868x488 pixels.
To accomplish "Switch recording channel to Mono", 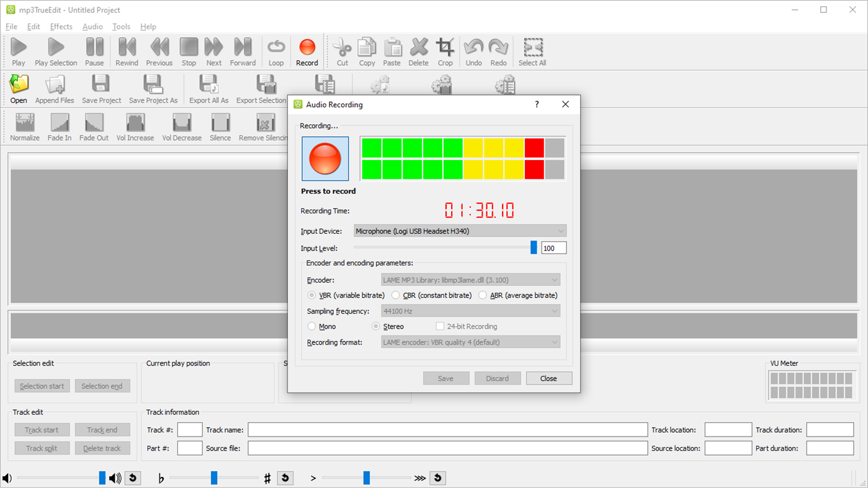I will point(311,326).
